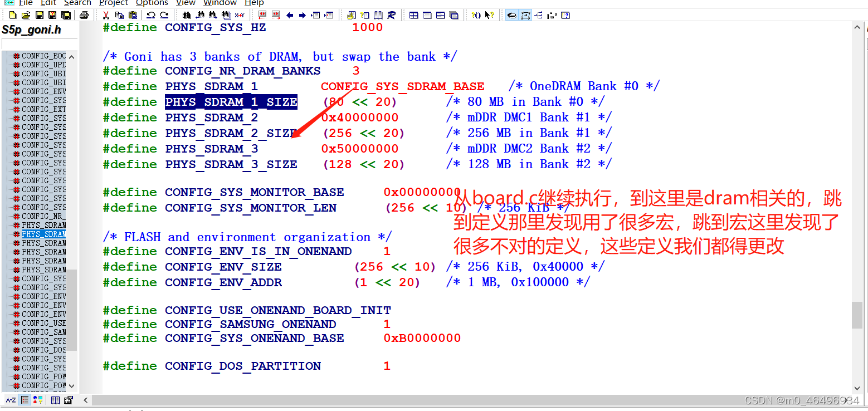868x411 pixels.
Task: Click the editor scroll up arrow
Action: click(857, 27)
